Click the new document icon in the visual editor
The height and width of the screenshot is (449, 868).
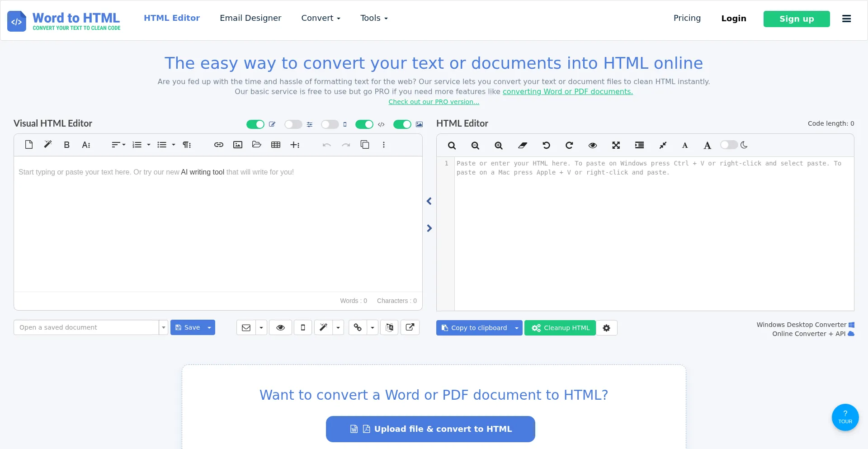(x=29, y=145)
